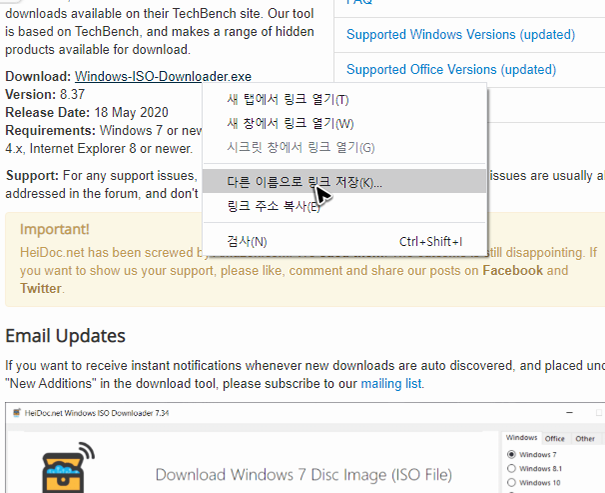605x493 pixels.
Task: Open Supported Office Versions (updated) link
Action: (451, 70)
